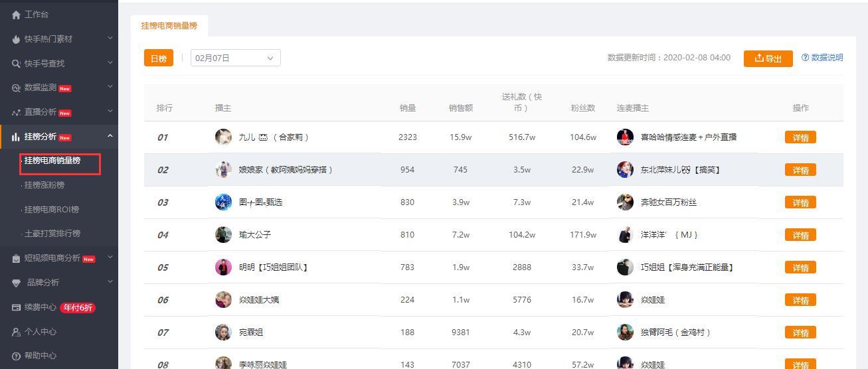Click the flame icon for 快手热门素材

pyautogui.click(x=16, y=39)
